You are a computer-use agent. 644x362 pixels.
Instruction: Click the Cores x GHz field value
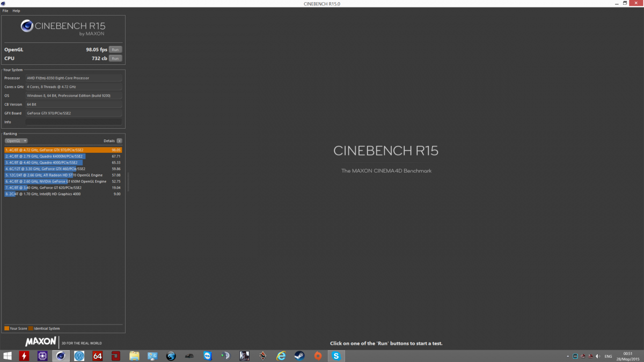tap(74, 86)
